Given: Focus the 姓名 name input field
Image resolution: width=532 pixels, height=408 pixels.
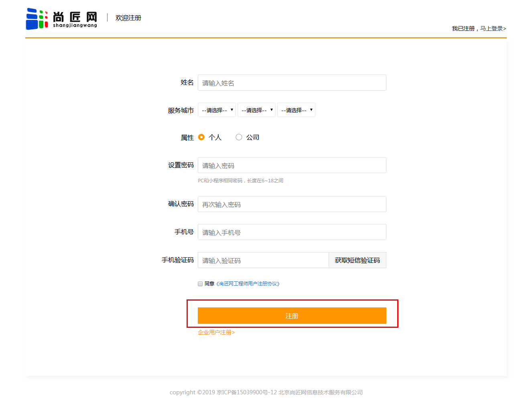Looking at the screenshot, I should coord(292,83).
